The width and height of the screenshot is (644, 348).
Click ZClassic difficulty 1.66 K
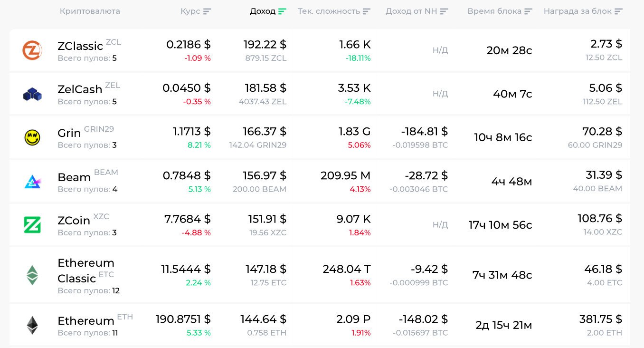point(355,45)
